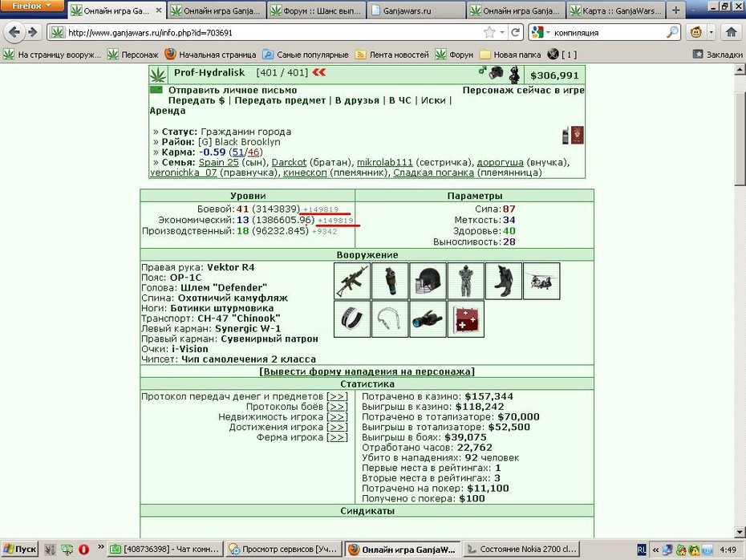
Task: Open Протоколы боёв arrow link
Action: 337,407
